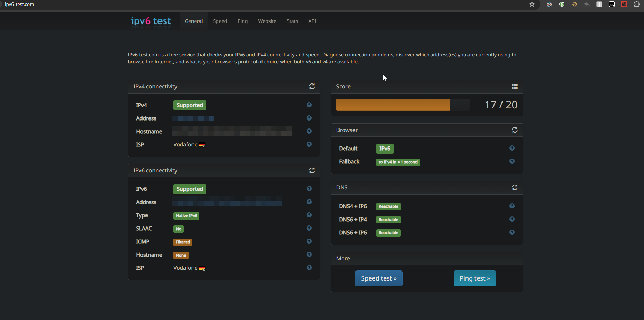Click the green circular extension icon

(x=562, y=4)
